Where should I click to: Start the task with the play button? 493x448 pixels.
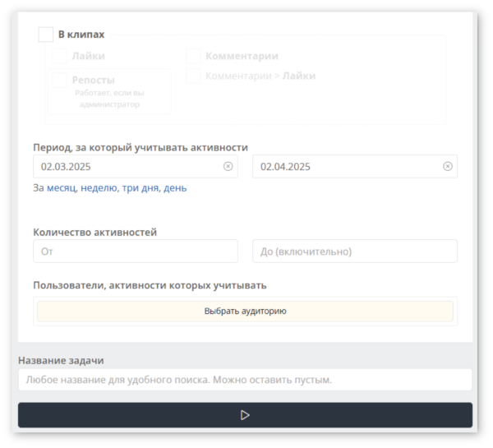(x=245, y=415)
